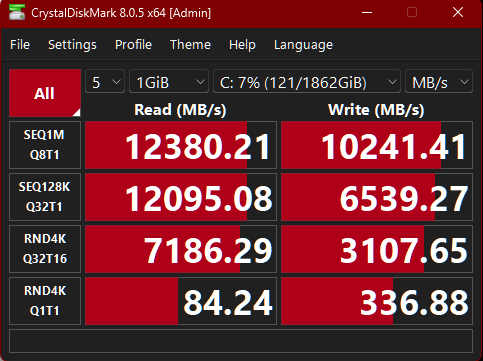
Task: Expand the 1GiB test size dropdown
Action: (x=169, y=81)
